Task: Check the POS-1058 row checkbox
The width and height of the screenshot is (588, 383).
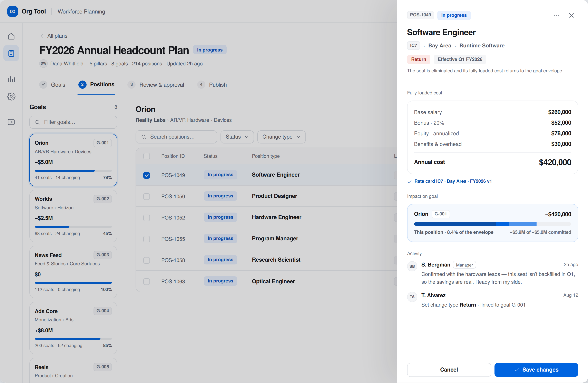Action: (x=147, y=260)
